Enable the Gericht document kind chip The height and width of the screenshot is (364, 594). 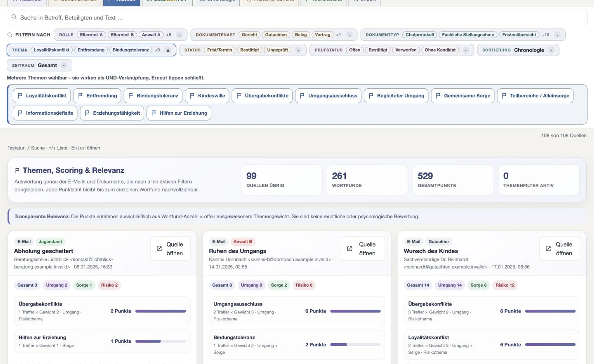coord(249,35)
